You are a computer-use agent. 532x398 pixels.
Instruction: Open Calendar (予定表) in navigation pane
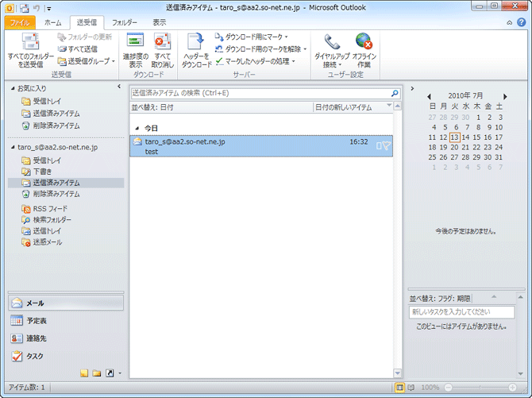(x=37, y=320)
